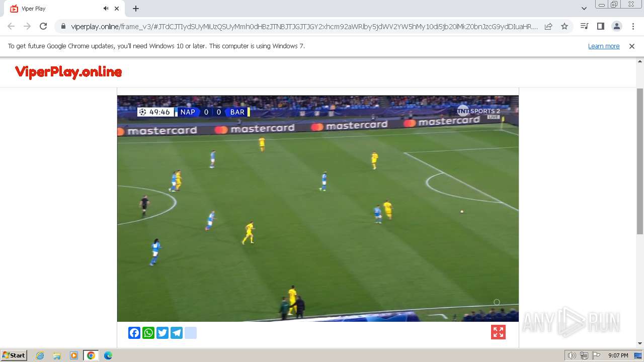Mute the Viper Play tab audio
The image size is (644, 362).
click(106, 9)
